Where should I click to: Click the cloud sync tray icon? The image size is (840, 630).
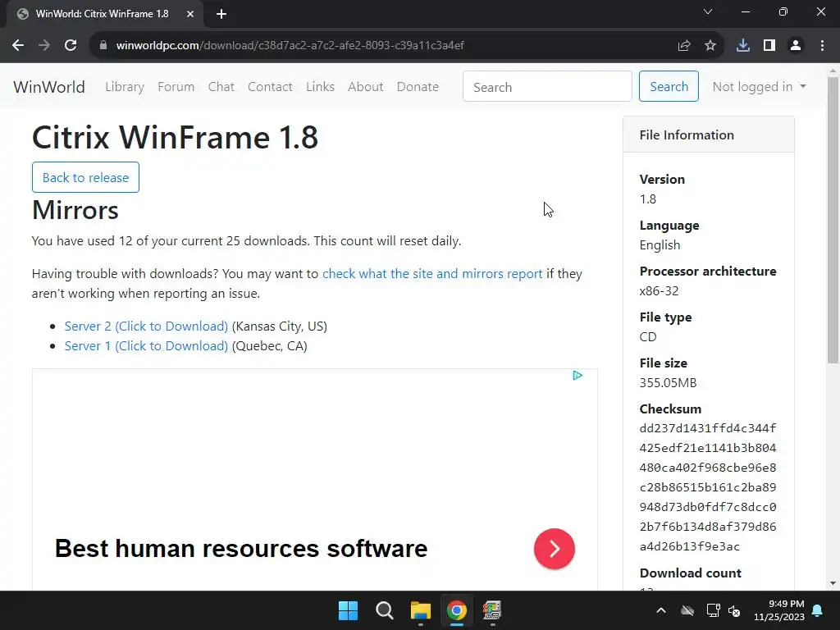(x=687, y=610)
